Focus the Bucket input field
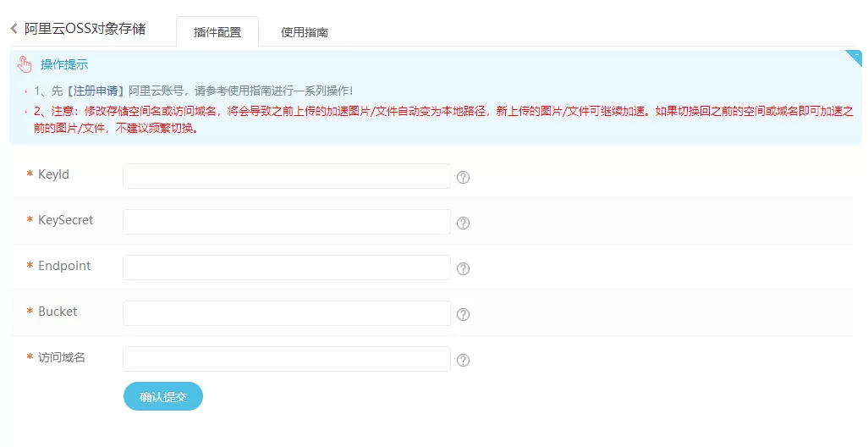 287,313
